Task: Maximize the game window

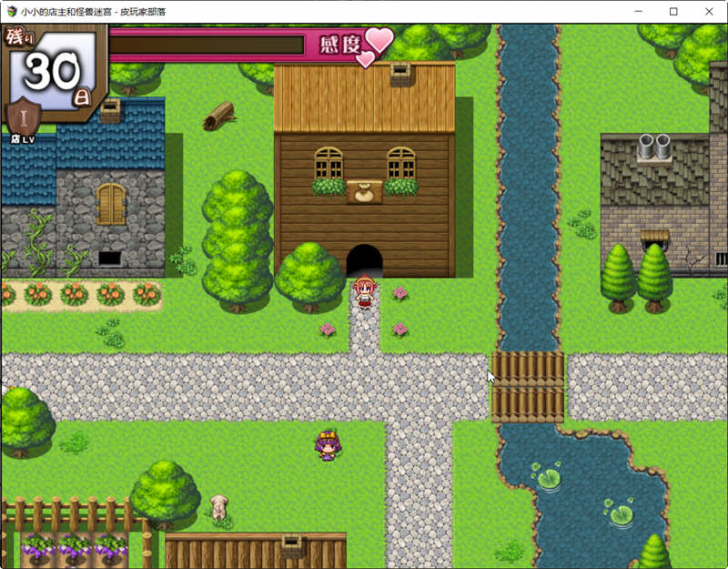Action: click(673, 12)
